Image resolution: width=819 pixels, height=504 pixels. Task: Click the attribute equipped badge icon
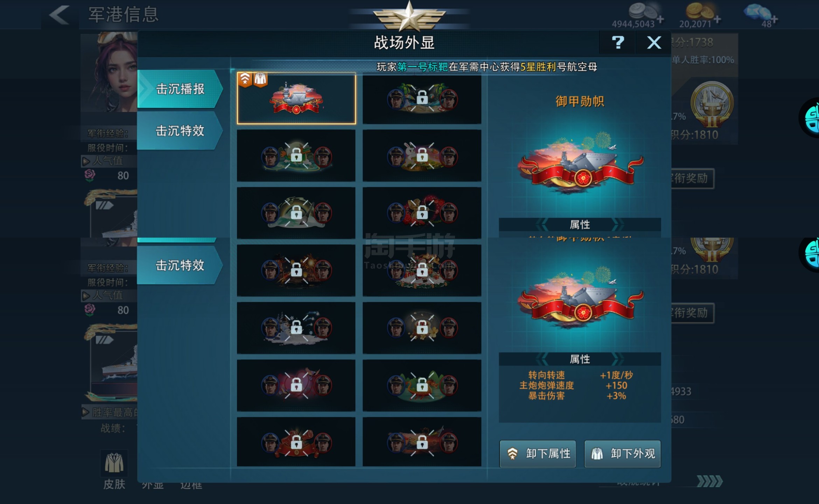point(245,79)
